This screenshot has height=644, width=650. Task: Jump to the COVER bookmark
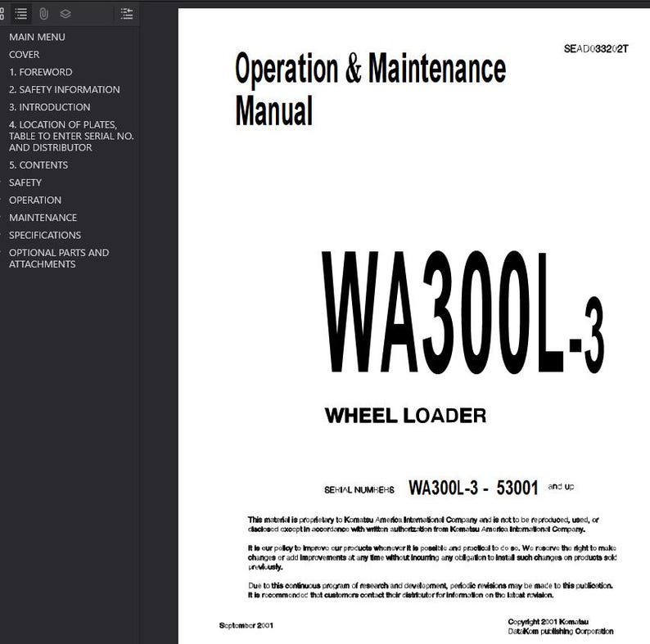click(x=24, y=54)
